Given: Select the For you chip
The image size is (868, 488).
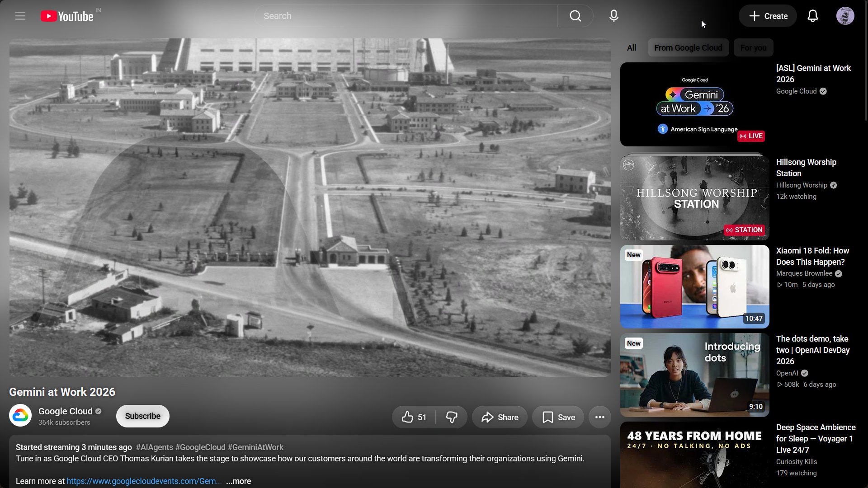Looking at the screenshot, I should (753, 48).
